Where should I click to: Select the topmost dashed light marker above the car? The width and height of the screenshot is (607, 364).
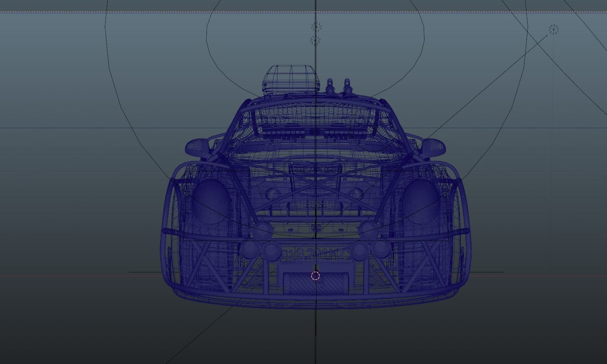[x=316, y=27]
